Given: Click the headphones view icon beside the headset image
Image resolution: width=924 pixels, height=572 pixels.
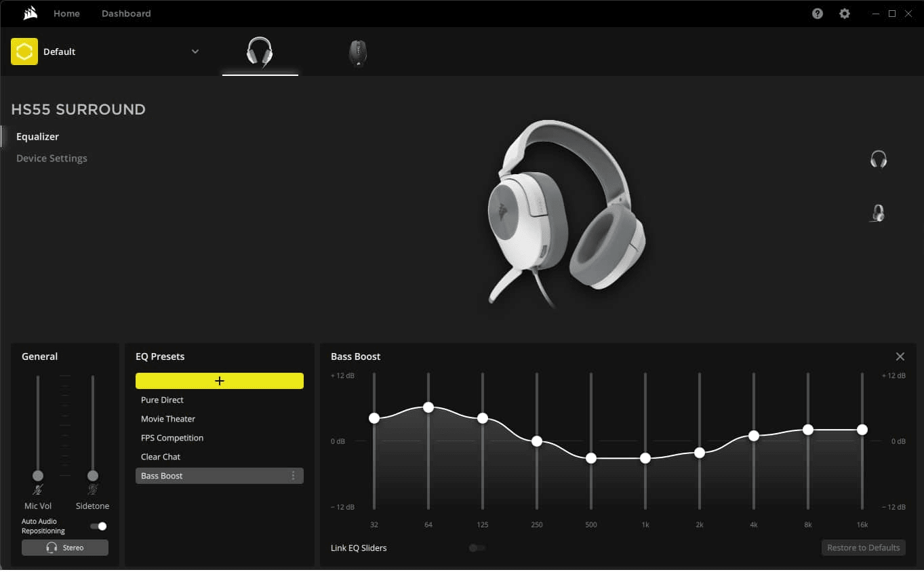Looking at the screenshot, I should pyautogui.click(x=879, y=160).
